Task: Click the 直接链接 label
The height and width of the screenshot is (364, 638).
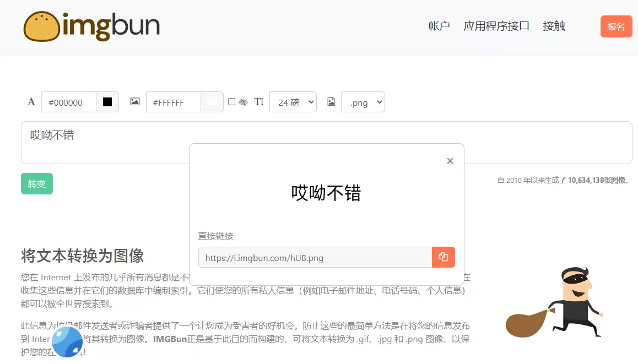Action: pos(215,236)
